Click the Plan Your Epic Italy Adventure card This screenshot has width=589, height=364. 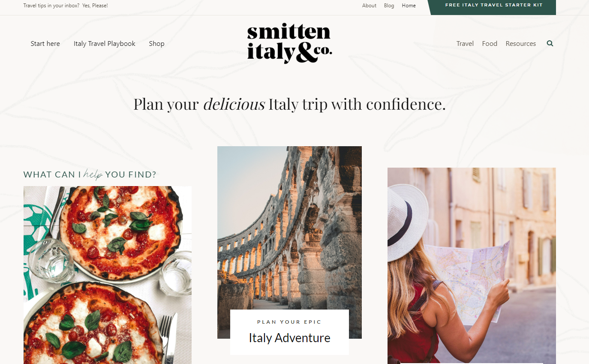pos(289,332)
